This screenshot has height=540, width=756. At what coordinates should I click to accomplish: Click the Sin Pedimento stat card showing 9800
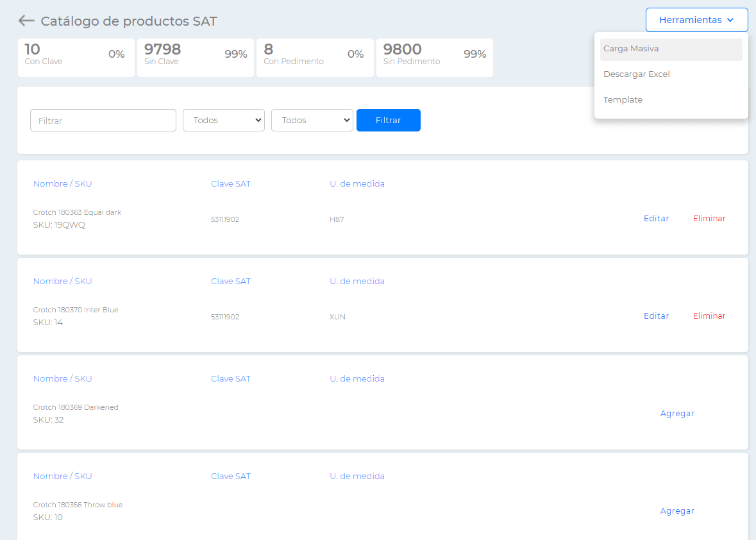pyautogui.click(x=434, y=58)
